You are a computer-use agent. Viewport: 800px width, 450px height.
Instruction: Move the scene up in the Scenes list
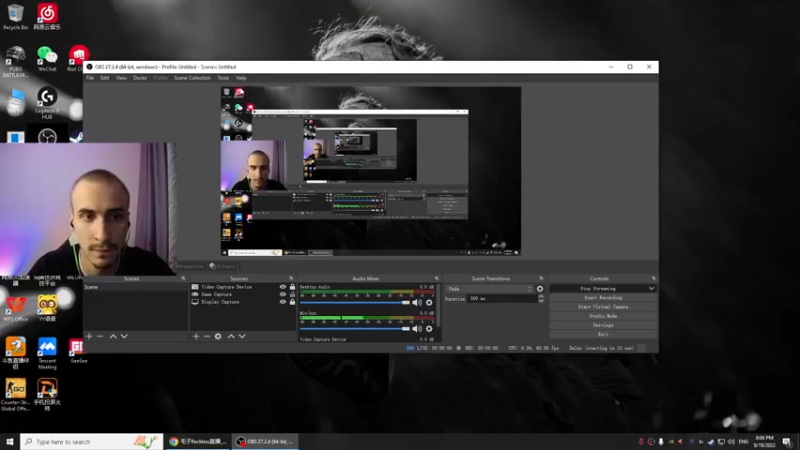click(113, 336)
